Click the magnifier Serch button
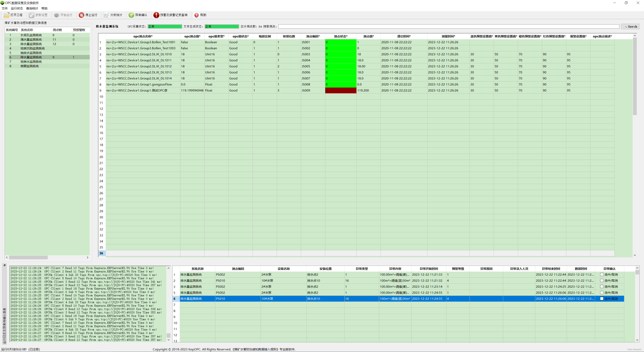644x352 pixels. click(x=630, y=26)
